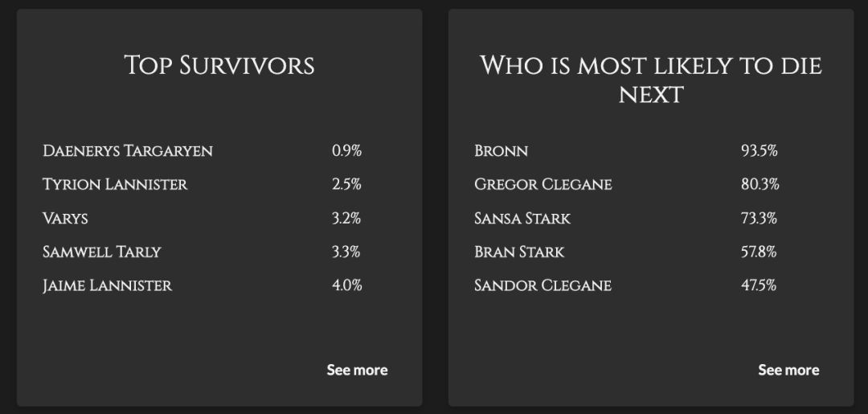868x414 pixels.
Task: Click the Who Is Most Likely to Die Next heading
Action: (651, 79)
